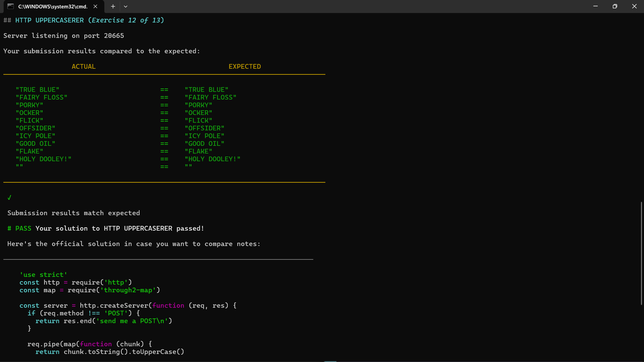Click the EXPECTED column header

click(x=245, y=67)
